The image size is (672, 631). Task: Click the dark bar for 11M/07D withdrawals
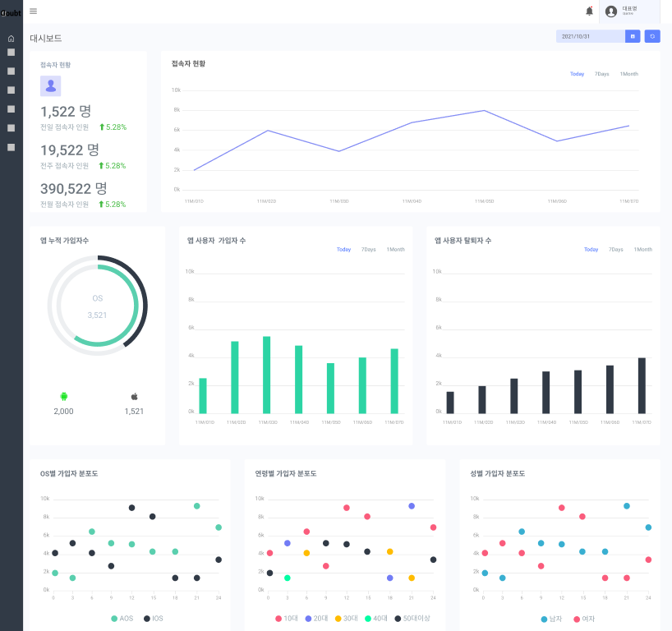click(x=642, y=386)
